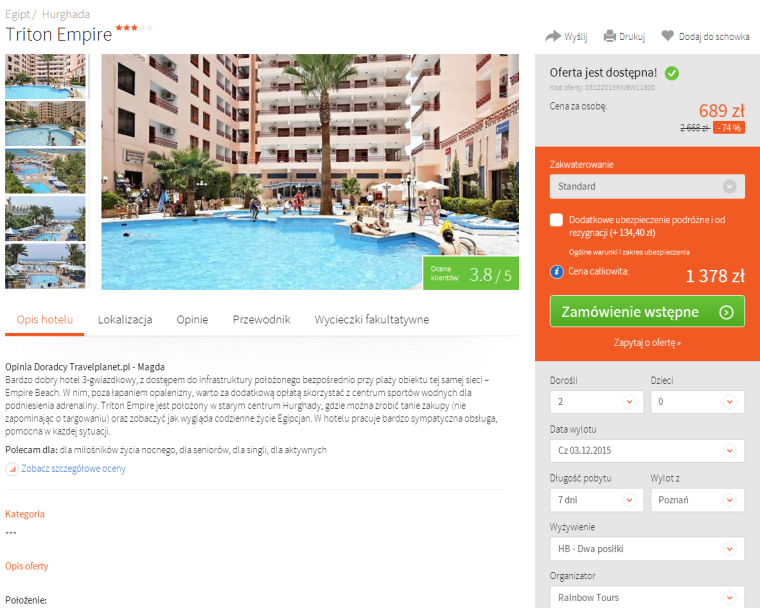Click the chart icon beside Zobacz szczegółowe oceny
This screenshot has height=608, width=760.
12,469
